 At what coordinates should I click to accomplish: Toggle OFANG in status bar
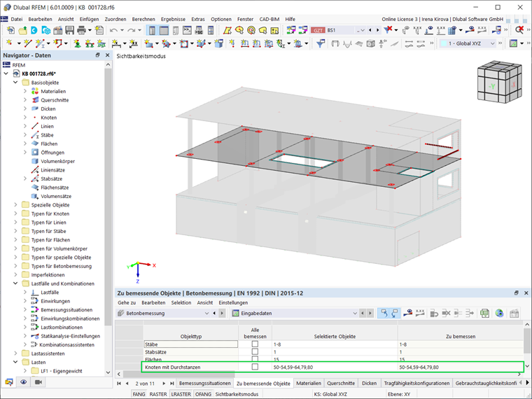(203, 394)
